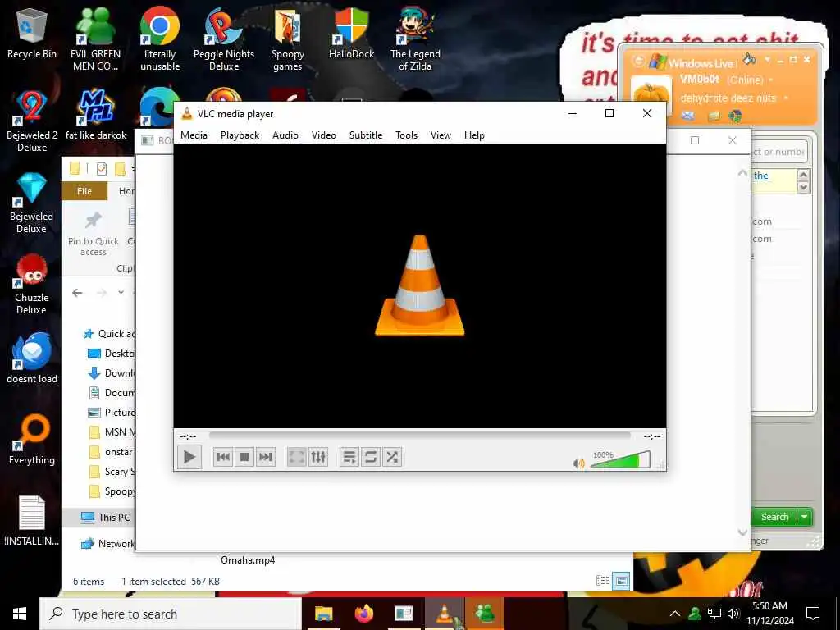Select Everything desktop shortcut

coord(32,440)
